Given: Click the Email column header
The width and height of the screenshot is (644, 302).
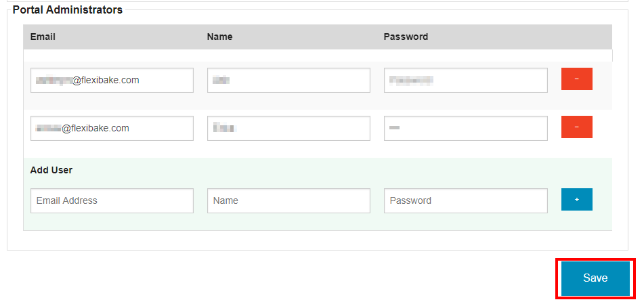Looking at the screenshot, I should click(x=43, y=37).
